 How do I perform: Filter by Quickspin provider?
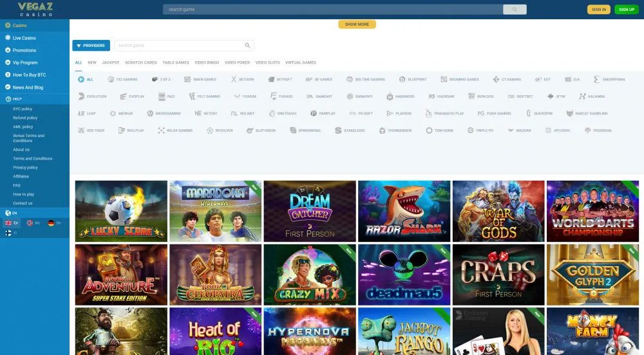pyautogui.click(x=539, y=114)
